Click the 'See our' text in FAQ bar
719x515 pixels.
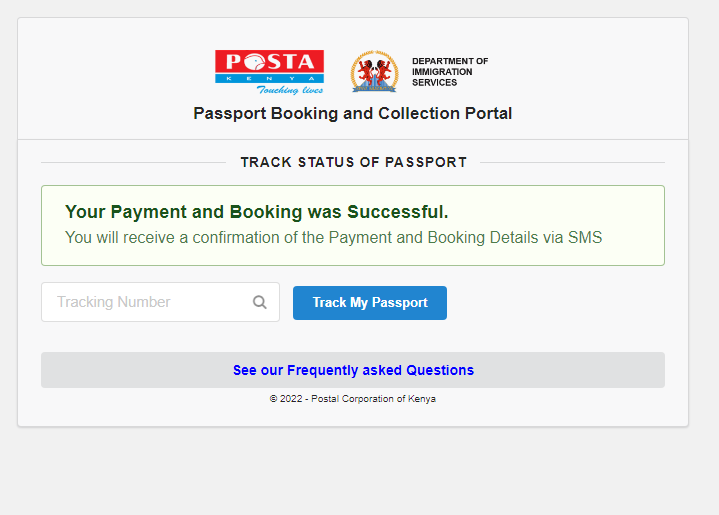[x=258, y=370]
